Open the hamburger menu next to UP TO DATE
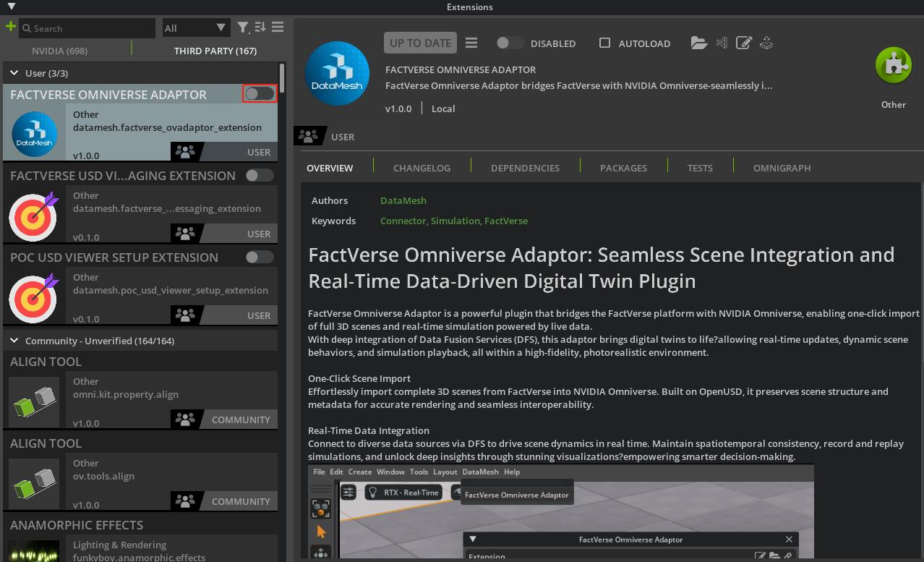Image resolution: width=924 pixels, height=562 pixels. pos(471,43)
